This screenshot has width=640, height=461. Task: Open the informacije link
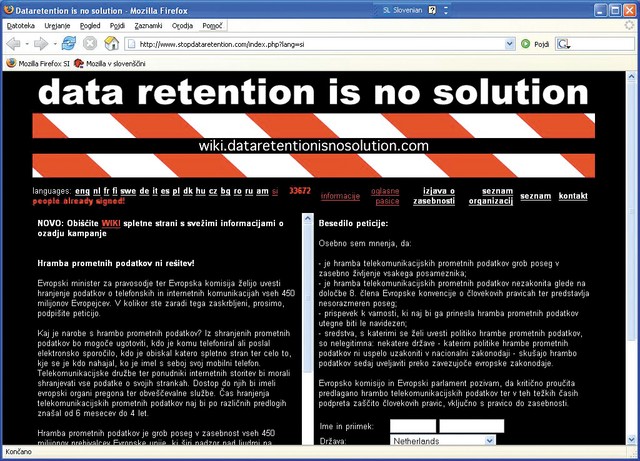tap(340, 196)
